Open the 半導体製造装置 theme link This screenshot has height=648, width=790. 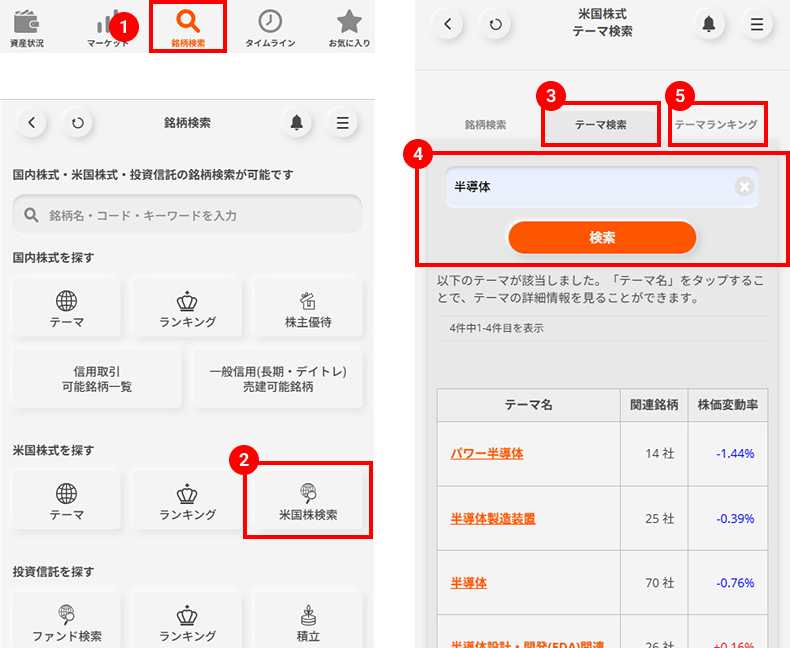pyautogui.click(x=493, y=519)
